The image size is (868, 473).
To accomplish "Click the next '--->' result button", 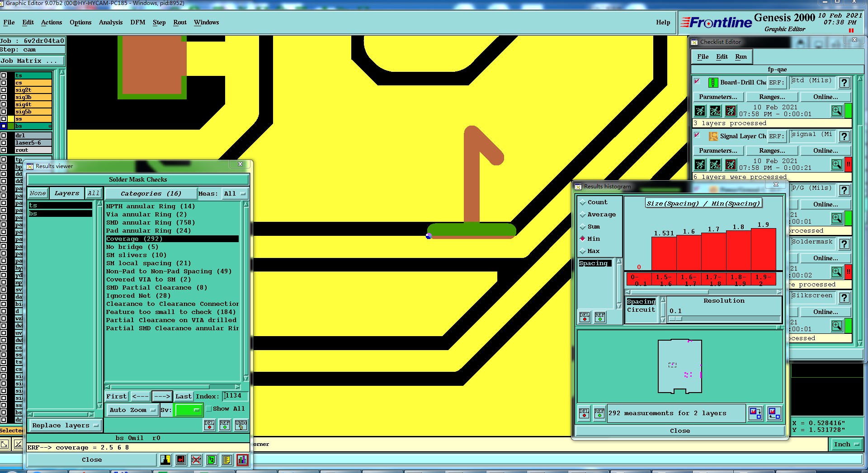I will pyautogui.click(x=162, y=397).
